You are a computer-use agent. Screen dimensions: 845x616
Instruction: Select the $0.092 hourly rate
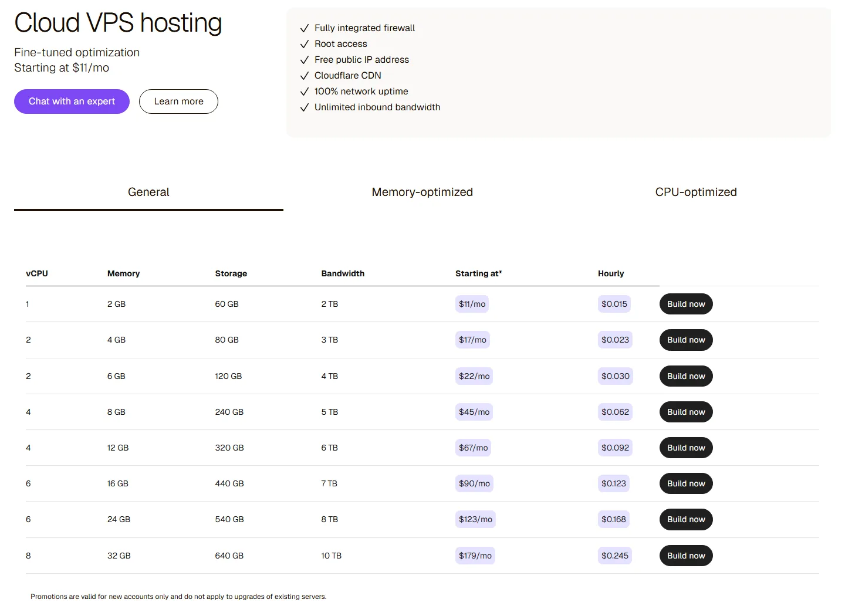click(615, 448)
